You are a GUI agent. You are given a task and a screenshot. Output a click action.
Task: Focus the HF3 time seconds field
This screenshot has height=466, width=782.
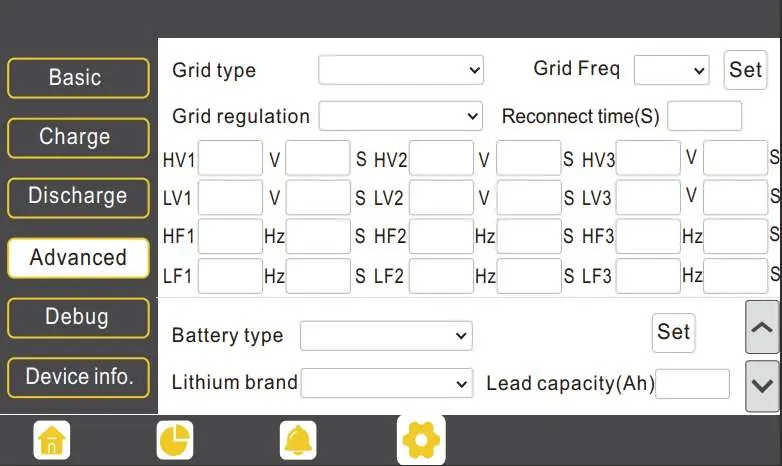735,236
